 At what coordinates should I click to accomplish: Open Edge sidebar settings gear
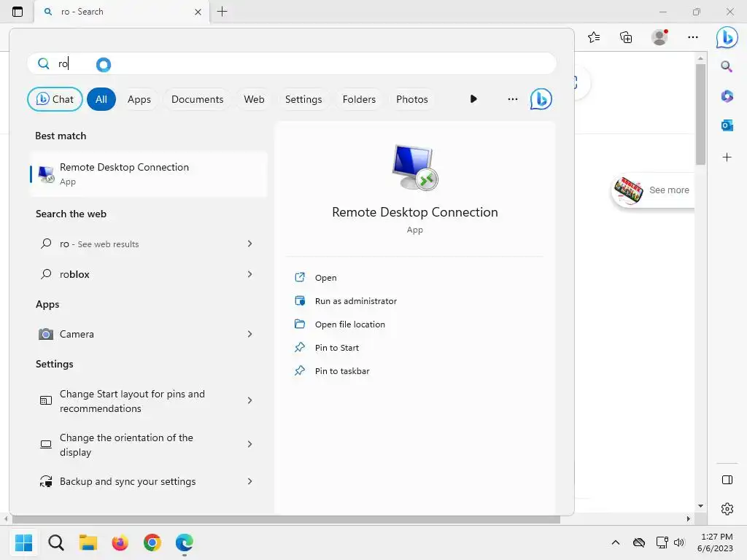727,509
